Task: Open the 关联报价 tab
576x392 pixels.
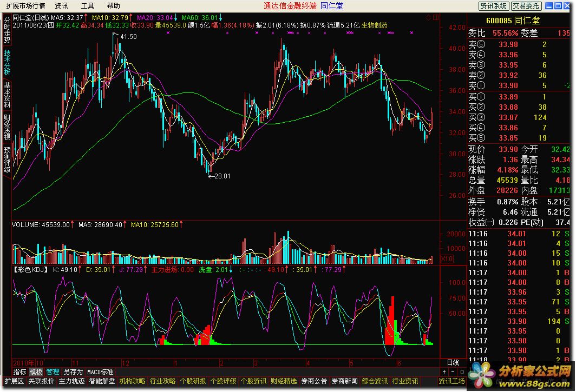Action: (x=42, y=381)
